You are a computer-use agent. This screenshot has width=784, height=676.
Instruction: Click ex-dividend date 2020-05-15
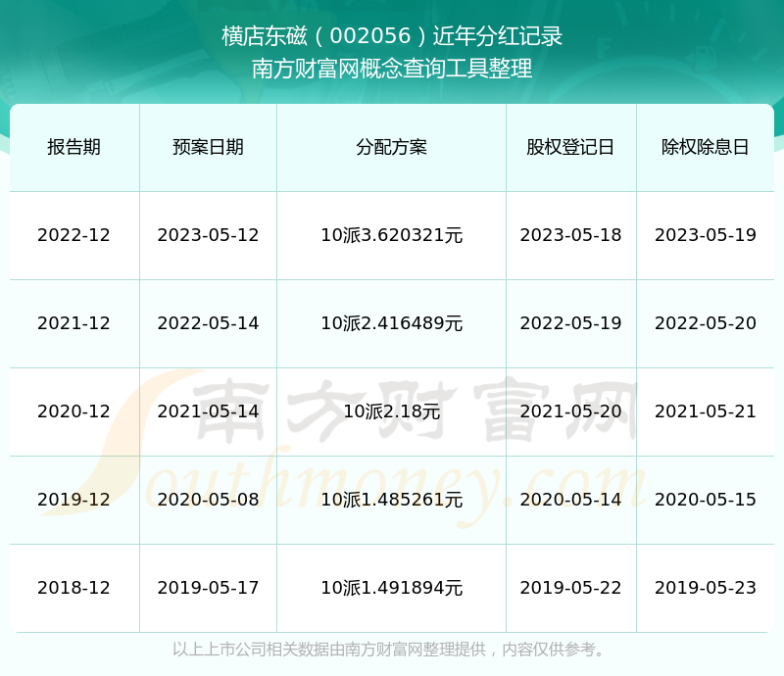[705, 499]
